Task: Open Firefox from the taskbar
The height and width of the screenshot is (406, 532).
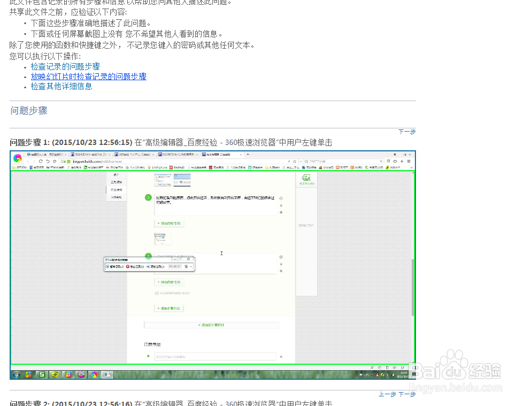Action: pyautogui.click(x=28, y=375)
